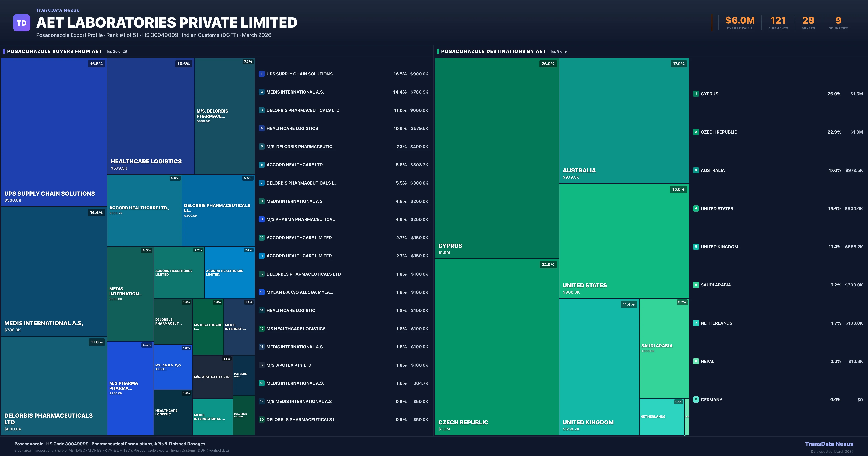Click rank badge 13 beside Mylan B.V.
Image resolution: width=868 pixels, height=456 pixels.
pyautogui.click(x=261, y=292)
